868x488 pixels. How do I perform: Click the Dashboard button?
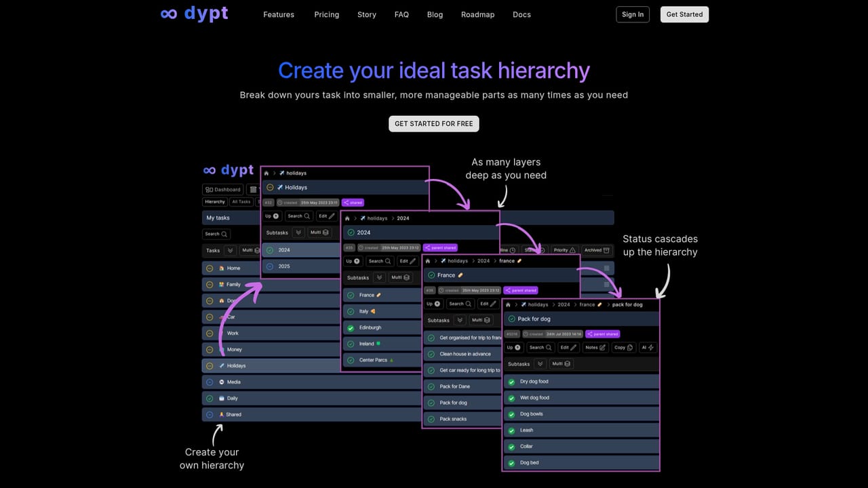click(223, 189)
